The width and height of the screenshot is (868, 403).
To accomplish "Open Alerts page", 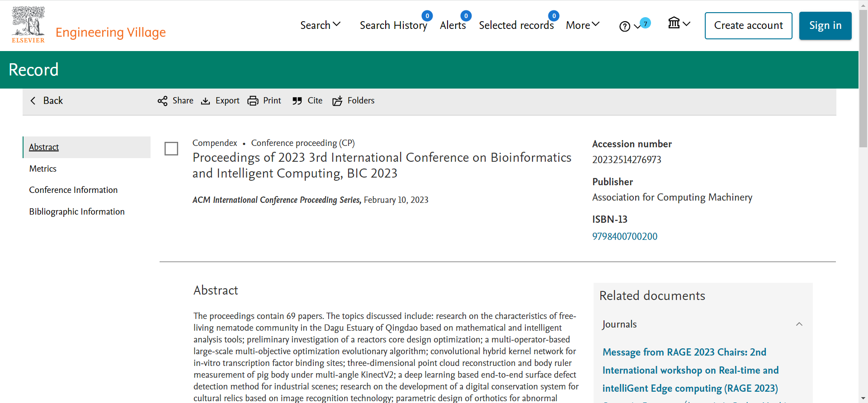I will (x=453, y=25).
